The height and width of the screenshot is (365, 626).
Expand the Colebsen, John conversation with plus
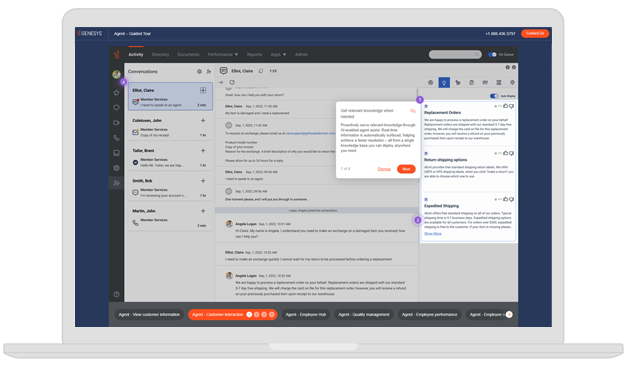pyautogui.click(x=203, y=120)
